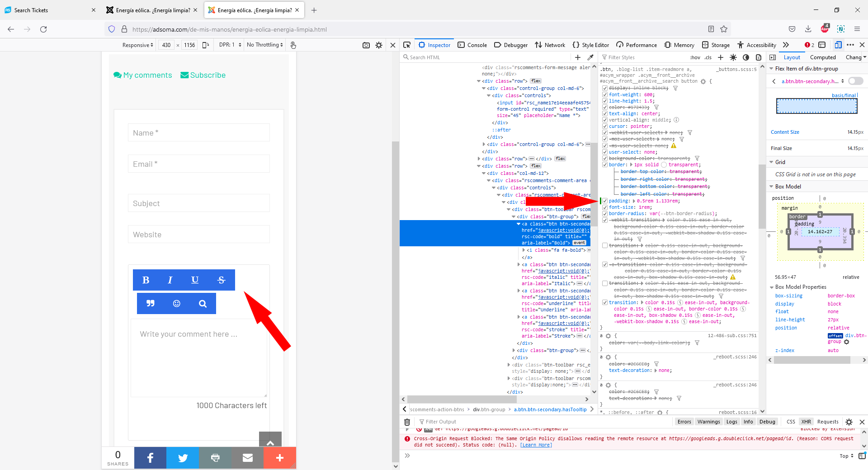Open the emoticon smiley picker
The width and height of the screenshot is (868, 470).
[177, 304]
